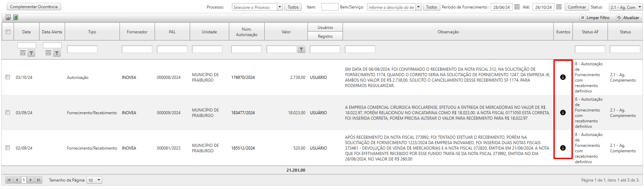Jump to the last page of results
The width and height of the screenshot is (644, 189).
click(38, 180)
